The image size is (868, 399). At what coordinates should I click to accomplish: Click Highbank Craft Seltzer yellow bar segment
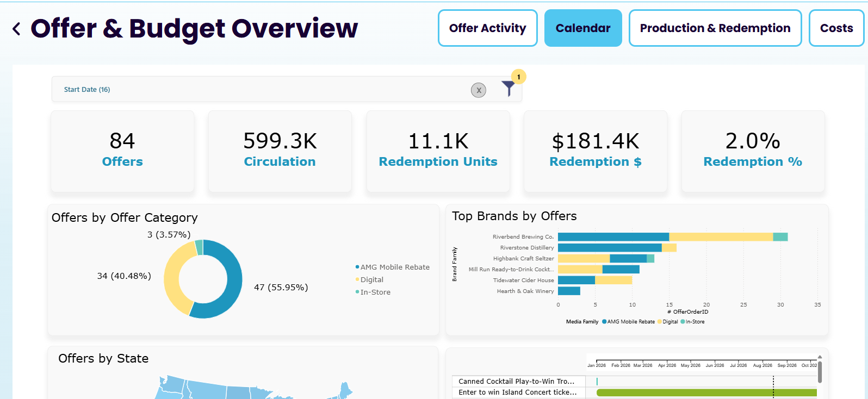click(x=584, y=258)
